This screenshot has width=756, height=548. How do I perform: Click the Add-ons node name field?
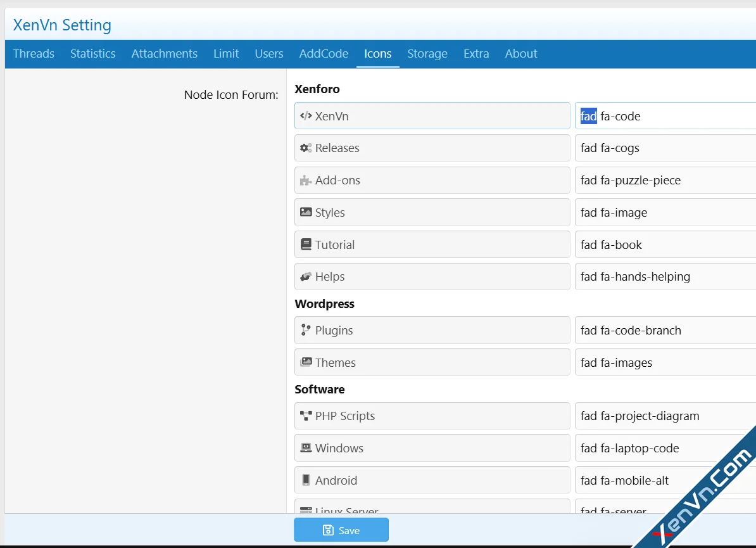pos(432,181)
